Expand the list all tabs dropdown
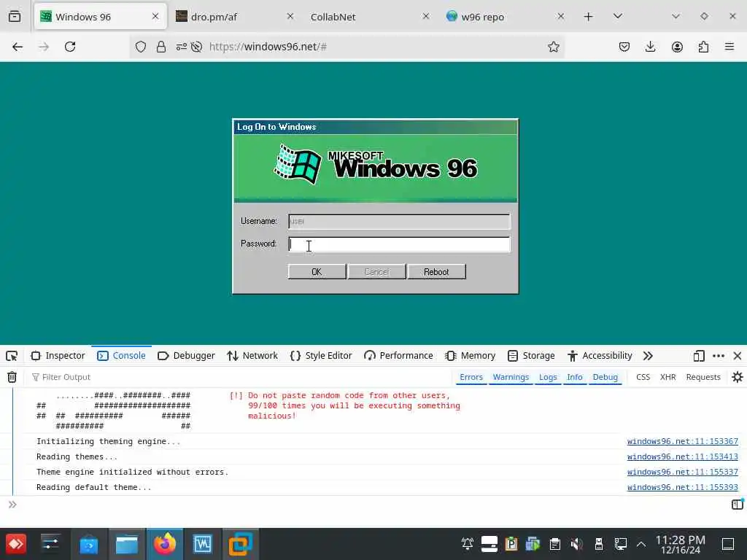The image size is (747, 560). [617, 16]
